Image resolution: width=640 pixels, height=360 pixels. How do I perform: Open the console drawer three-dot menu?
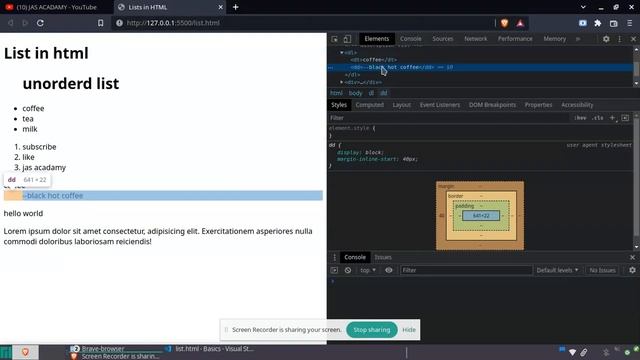coord(334,257)
